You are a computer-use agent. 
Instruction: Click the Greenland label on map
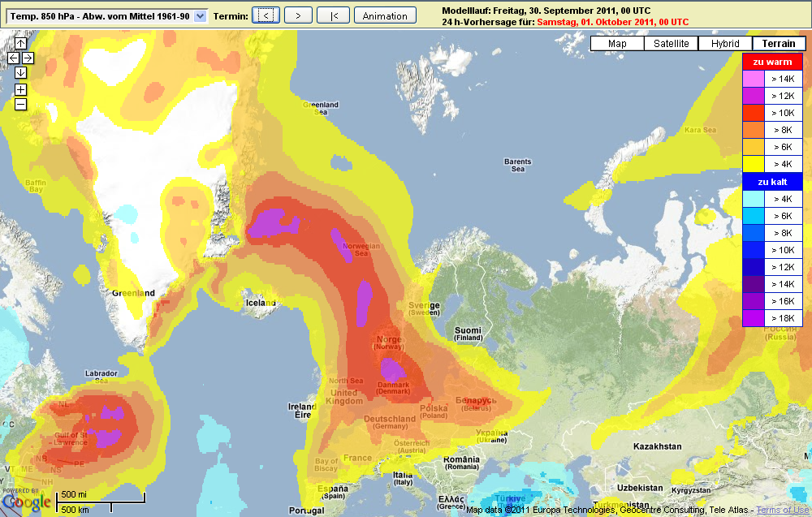click(133, 293)
